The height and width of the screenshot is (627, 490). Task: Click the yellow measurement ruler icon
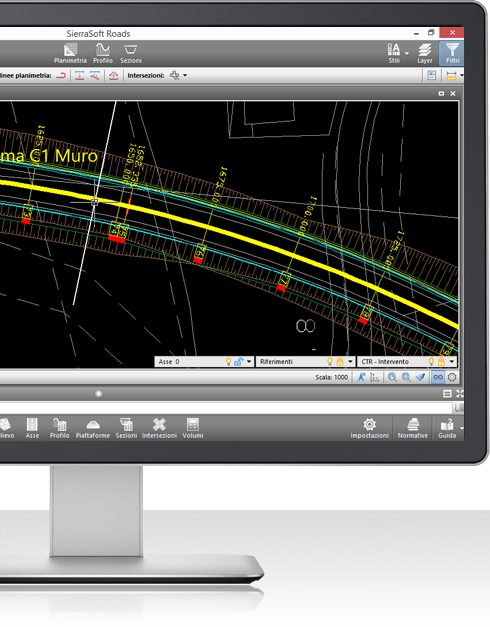coord(451,75)
